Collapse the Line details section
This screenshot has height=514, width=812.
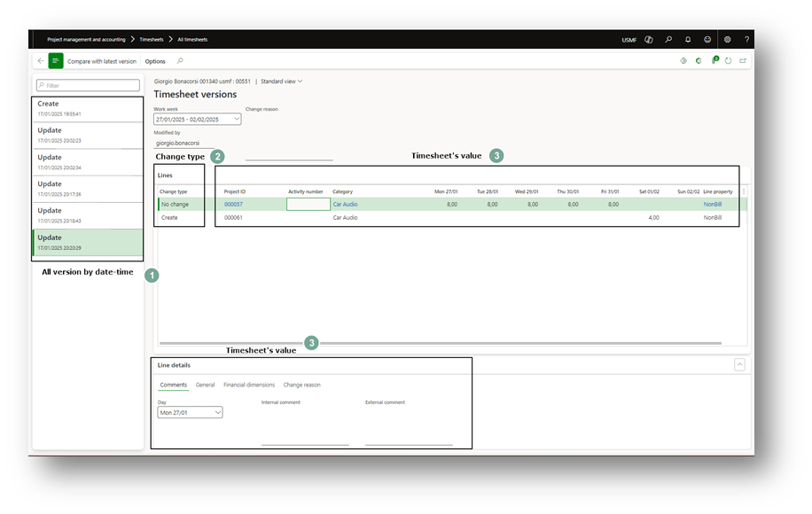(x=739, y=364)
